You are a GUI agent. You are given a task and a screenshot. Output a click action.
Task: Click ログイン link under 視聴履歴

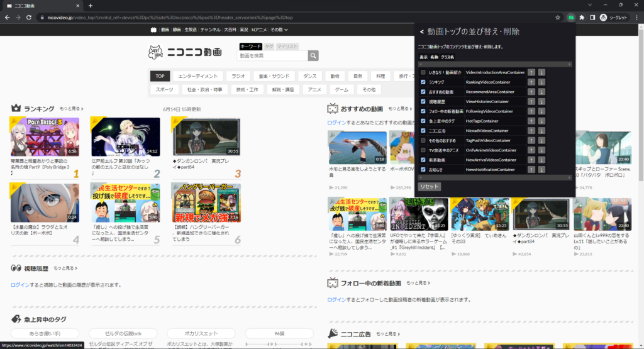pos(20,284)
